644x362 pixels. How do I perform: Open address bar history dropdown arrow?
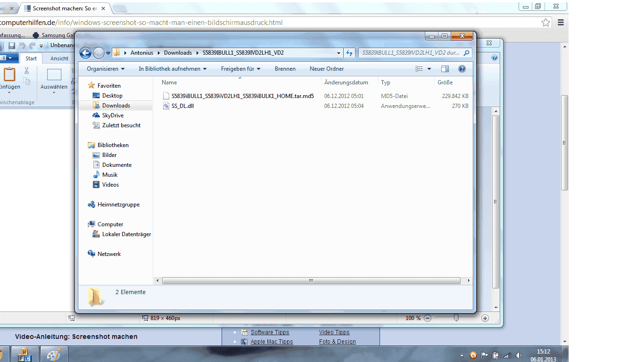pyautogui.click(x=339, y=53)
